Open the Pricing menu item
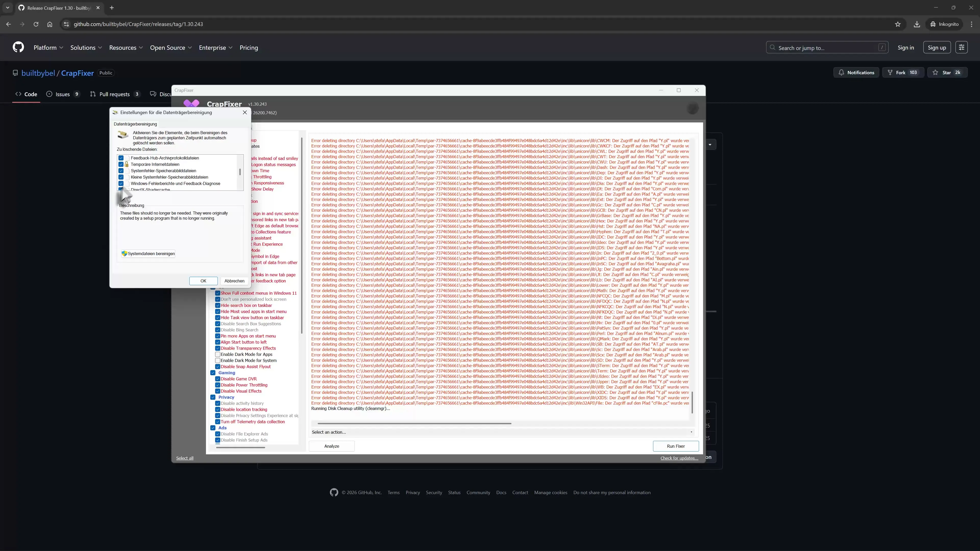 pyautogui.click(x=249, y=47)
